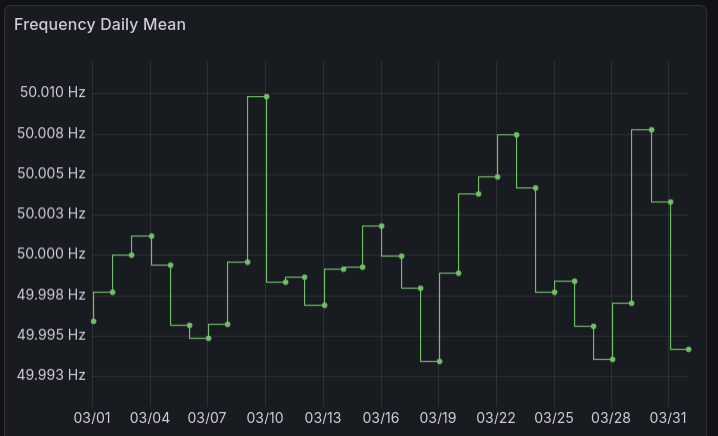Select the 03/19 date tick label
Screen dimensions: 718x436
point(439,416)
